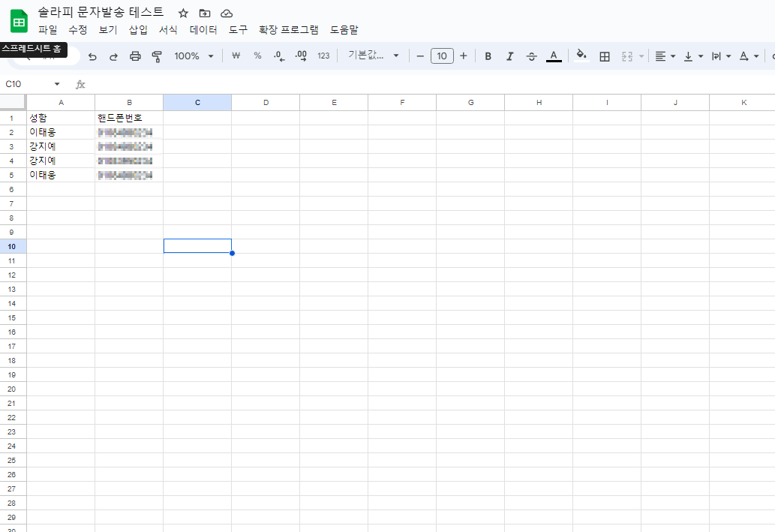Viewport: 775px width, 532px height.
Task: Select column A header
Action: point(61,102)
